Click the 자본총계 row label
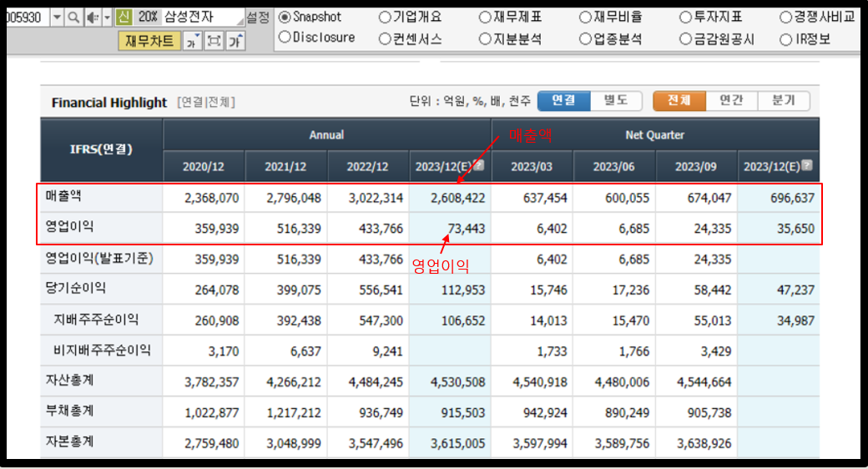The image size is (868, 469). [x=70, y=441]
